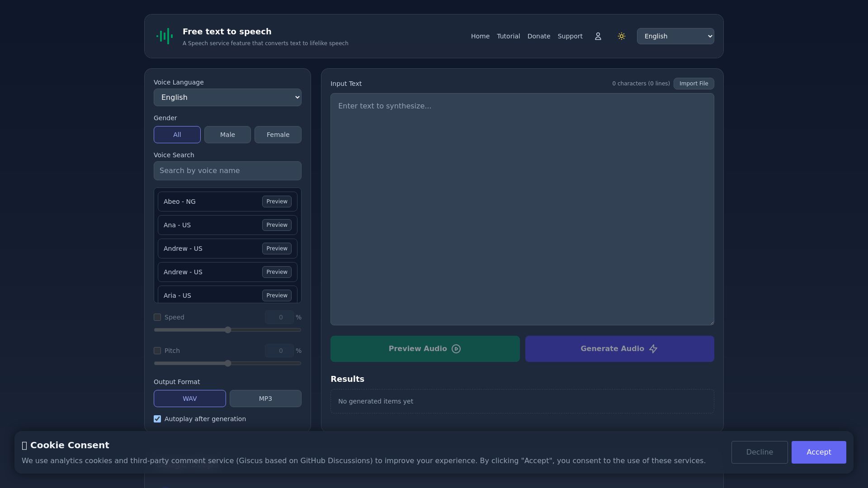Open the user account icon
The width and height of the screenshot is (868, 488).
[598, 36]
